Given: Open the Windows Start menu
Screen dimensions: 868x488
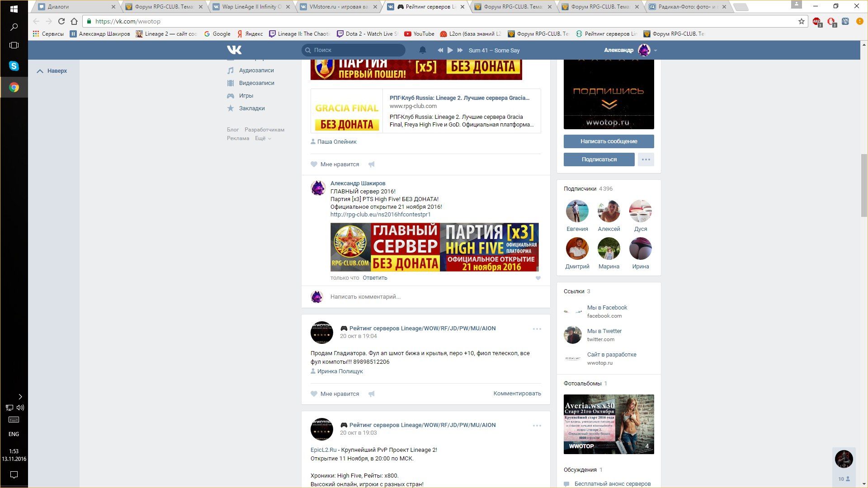Looking at the screenshot, I should [14, 9].
